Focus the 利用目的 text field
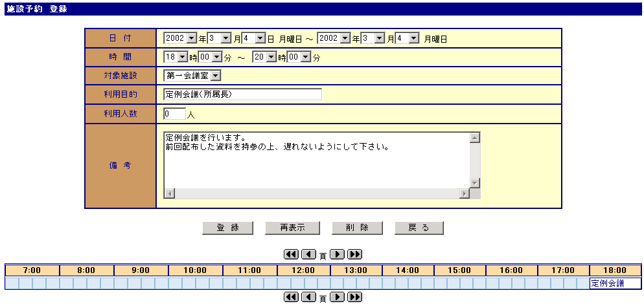Screen dimensions: 644x306 (x=242, y=94)
